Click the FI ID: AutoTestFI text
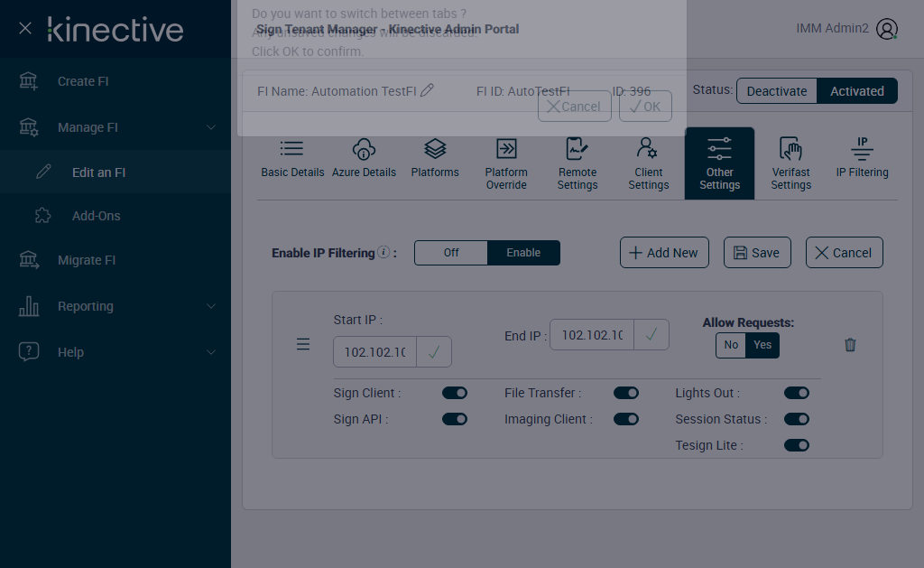Image resolution: width=924 pixels, height=568 pixels. (x=522, y=91)
